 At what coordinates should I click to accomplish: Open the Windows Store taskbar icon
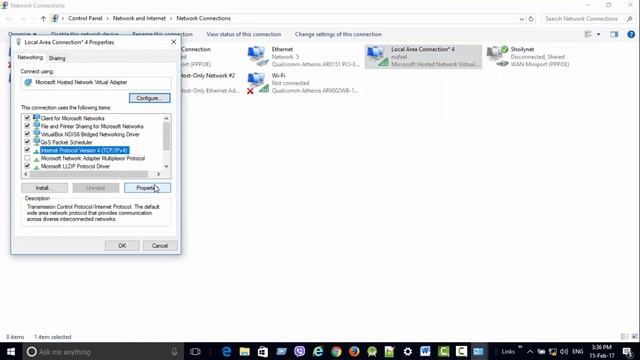click(263, 351)
